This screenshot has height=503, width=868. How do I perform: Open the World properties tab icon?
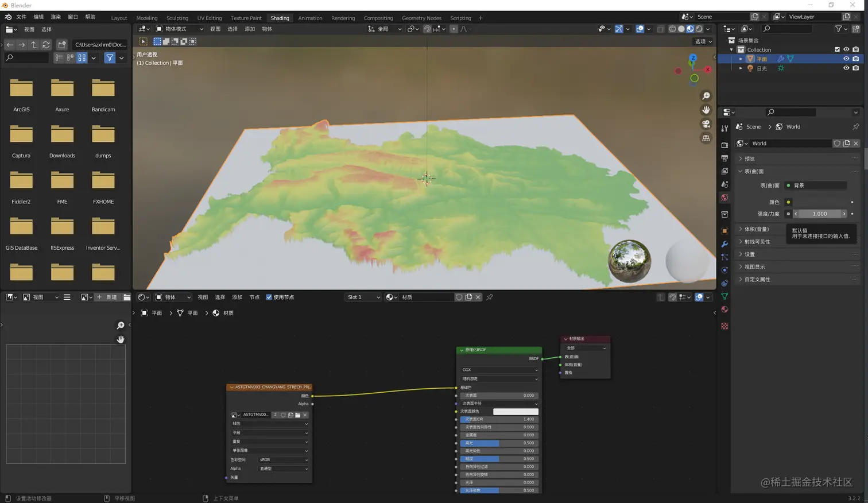pos(724,198)
